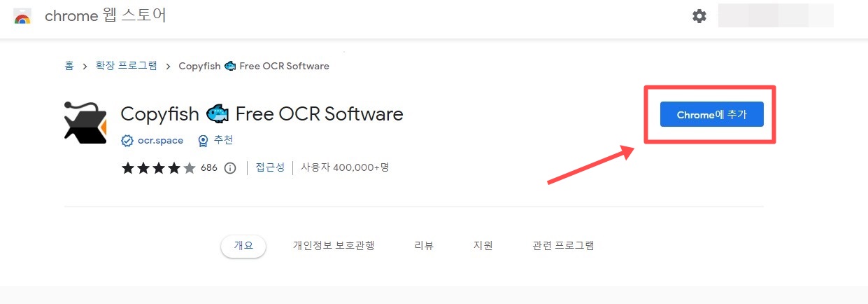The height and width of the screenshot is (304, 868).
Task: Click the fish emoji in the title
Action: point(217,113)
